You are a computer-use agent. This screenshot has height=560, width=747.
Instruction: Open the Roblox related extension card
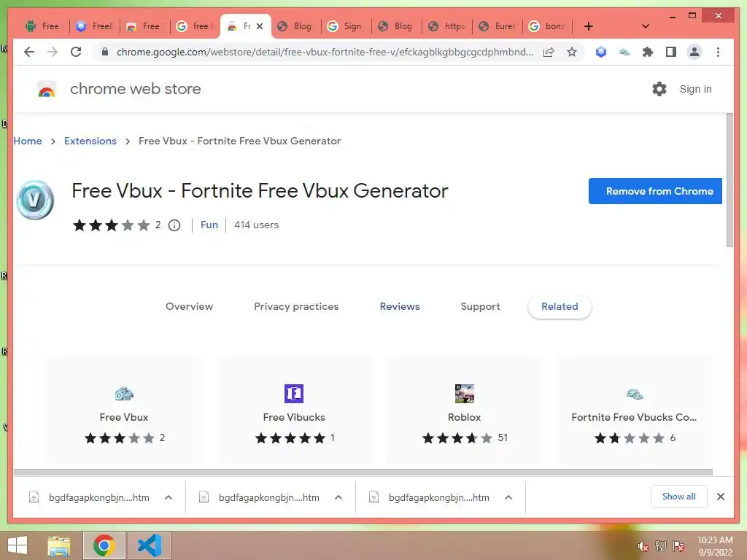[x=464, y=410]
